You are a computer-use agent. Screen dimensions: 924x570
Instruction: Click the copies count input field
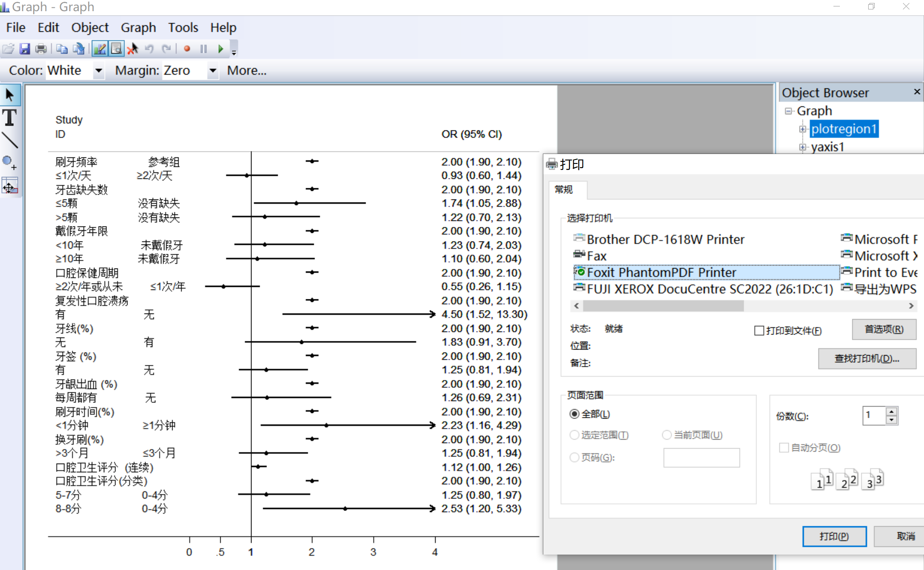click(874, 416)
